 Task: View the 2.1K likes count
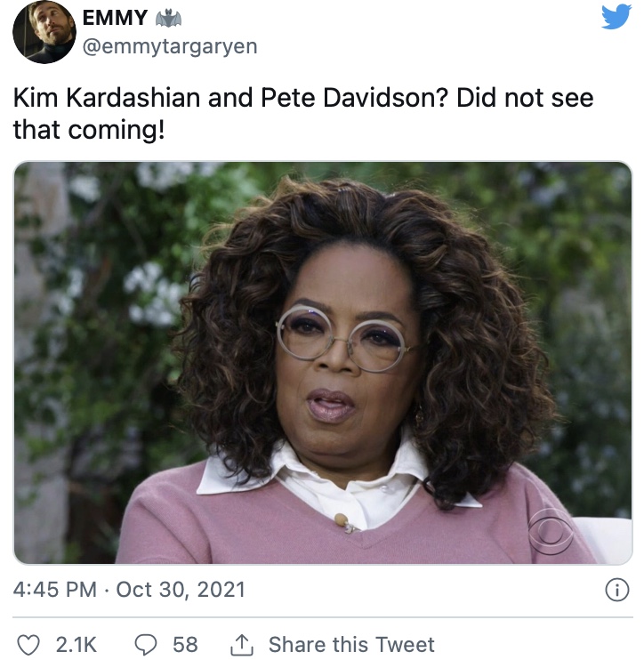76,645
